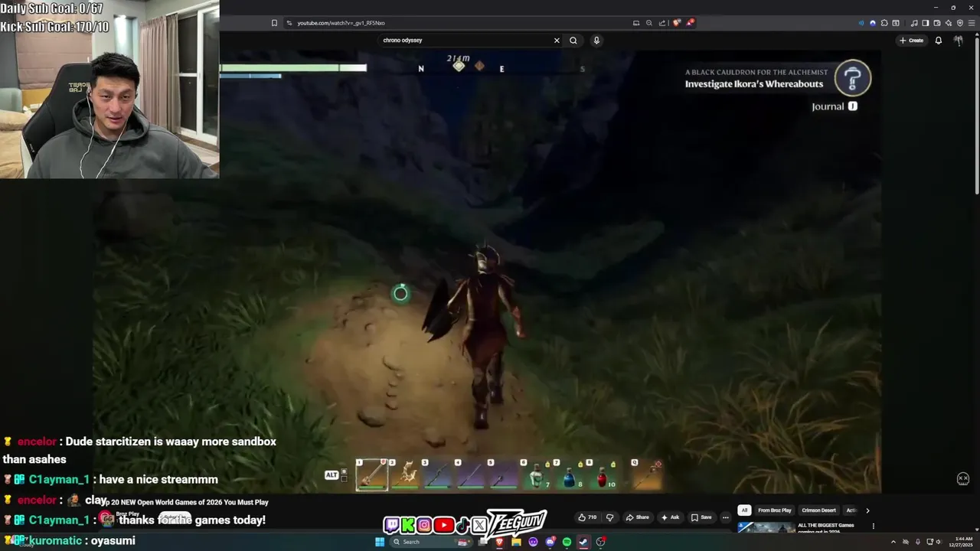The image size is (980, 551).
Task: Open the browser hamburger main menu
Action: pyautogui.click(x=971, y=23)
